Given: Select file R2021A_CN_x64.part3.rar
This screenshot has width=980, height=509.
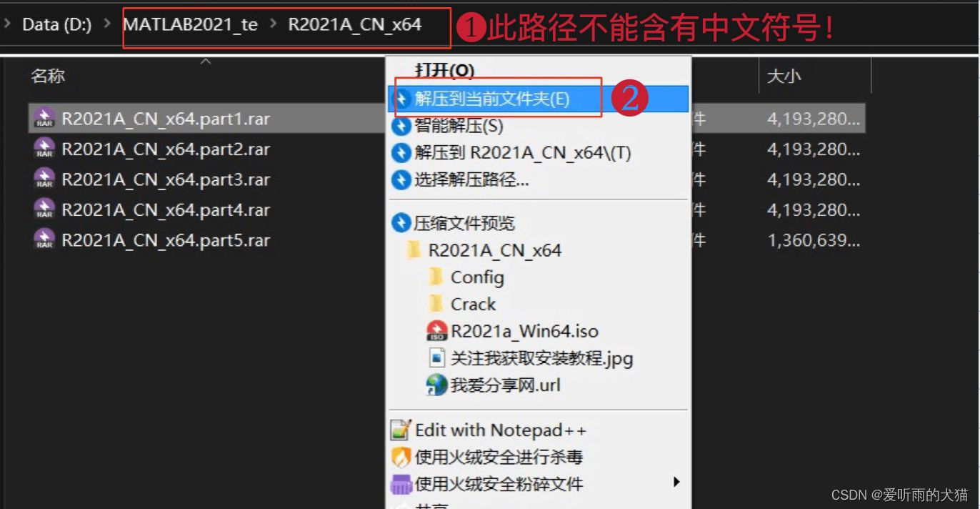Looking at the screenshot, I should tap(166, 179).
